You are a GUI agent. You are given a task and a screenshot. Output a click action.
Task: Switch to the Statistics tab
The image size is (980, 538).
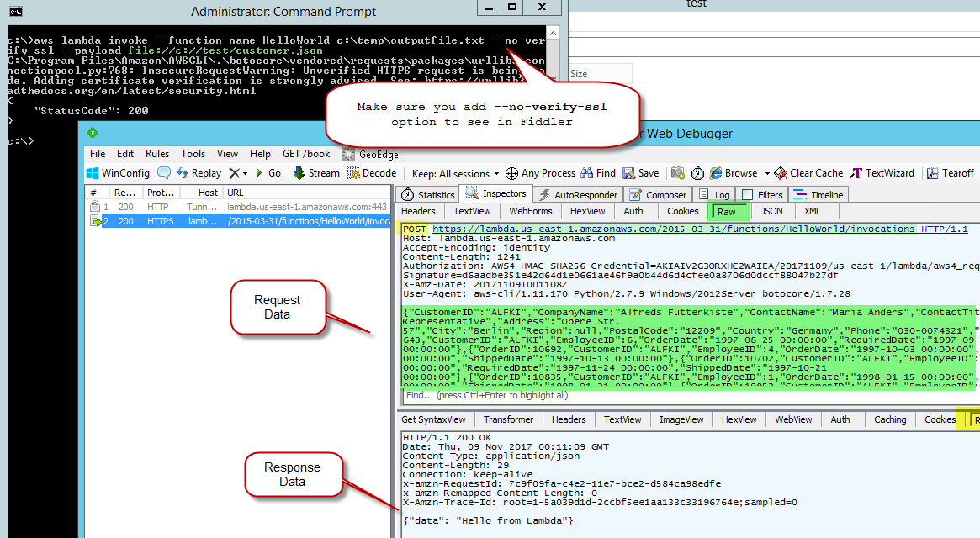point(428,194)
